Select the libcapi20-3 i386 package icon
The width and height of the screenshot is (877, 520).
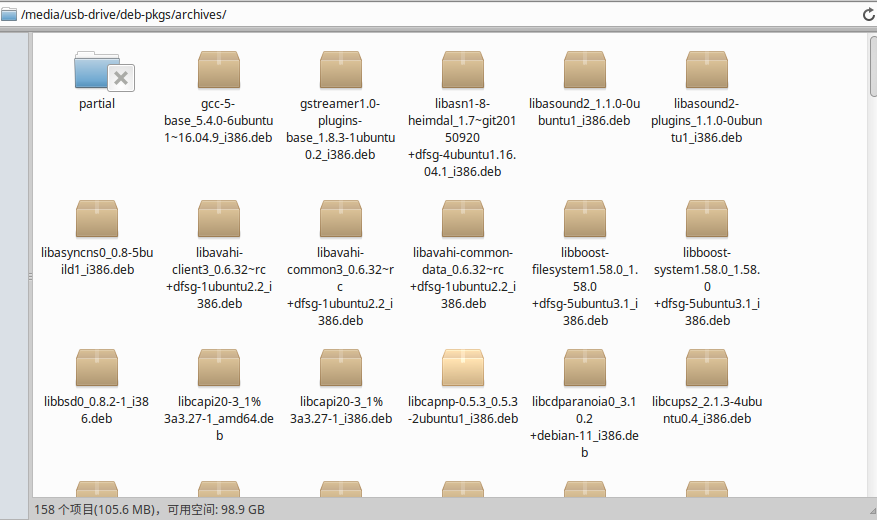click(x=341, y=368)
